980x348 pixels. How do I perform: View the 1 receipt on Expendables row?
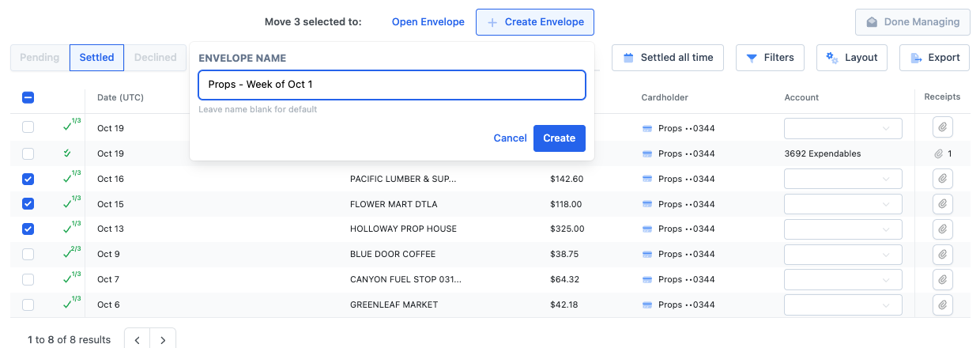point(943,153)
